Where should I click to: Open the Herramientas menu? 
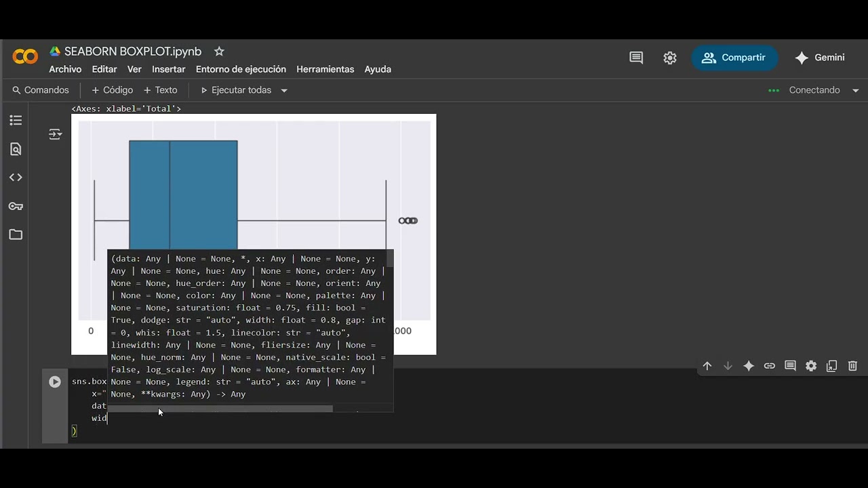pyautogui.click(x=325, y=69)
